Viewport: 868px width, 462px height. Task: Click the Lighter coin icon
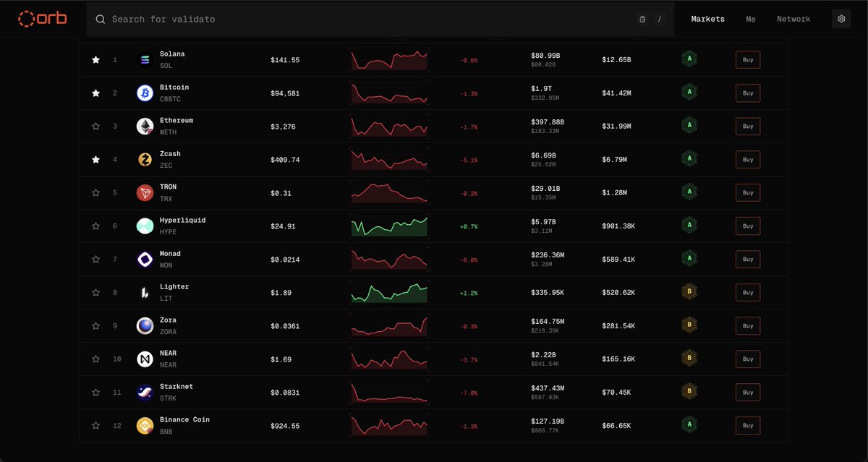click(145, 293)
